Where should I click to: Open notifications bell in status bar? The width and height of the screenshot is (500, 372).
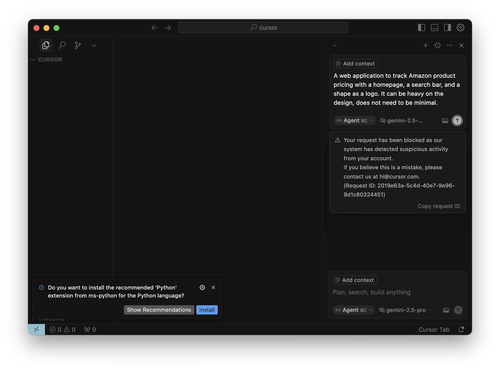(461, 330)
